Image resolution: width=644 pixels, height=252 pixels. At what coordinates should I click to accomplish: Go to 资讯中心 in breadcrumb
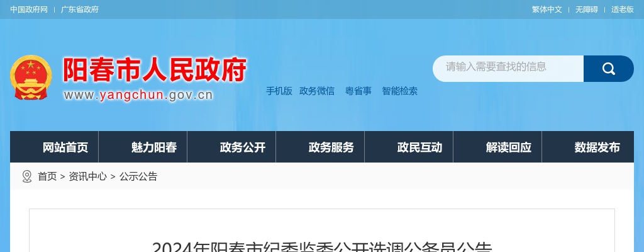click(x=87, y=176)
